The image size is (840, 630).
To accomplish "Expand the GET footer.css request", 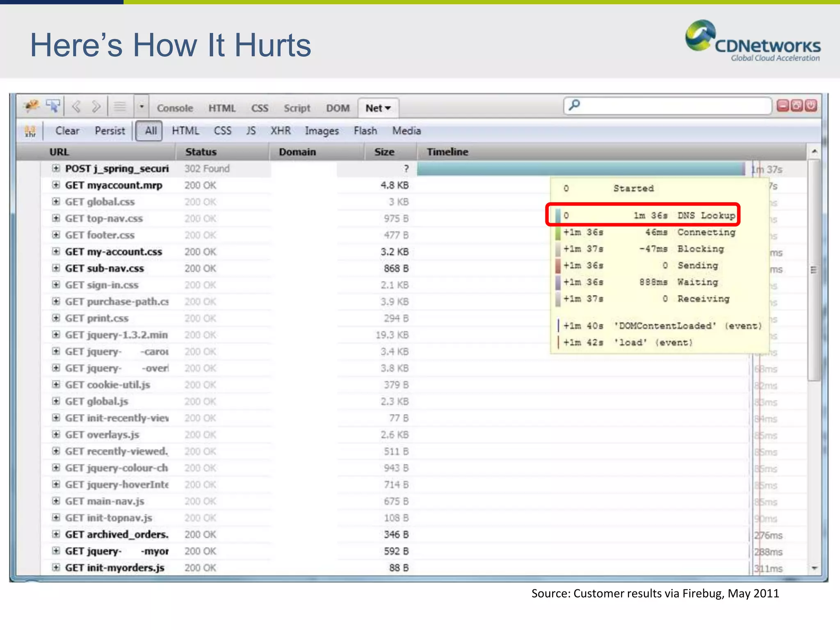I will (56, 235).
